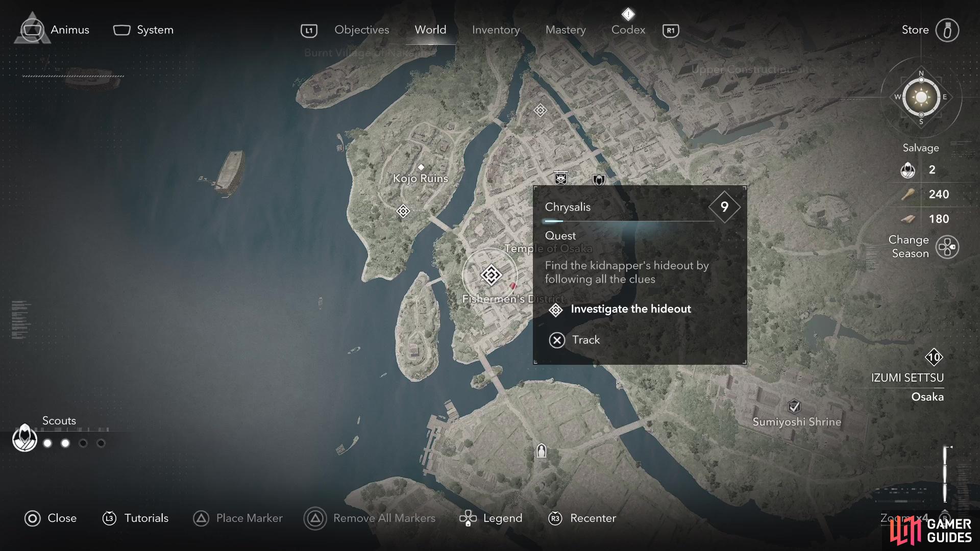
Task: Click the shield marker above Chrysalis panel
Action: pos(599,180)
